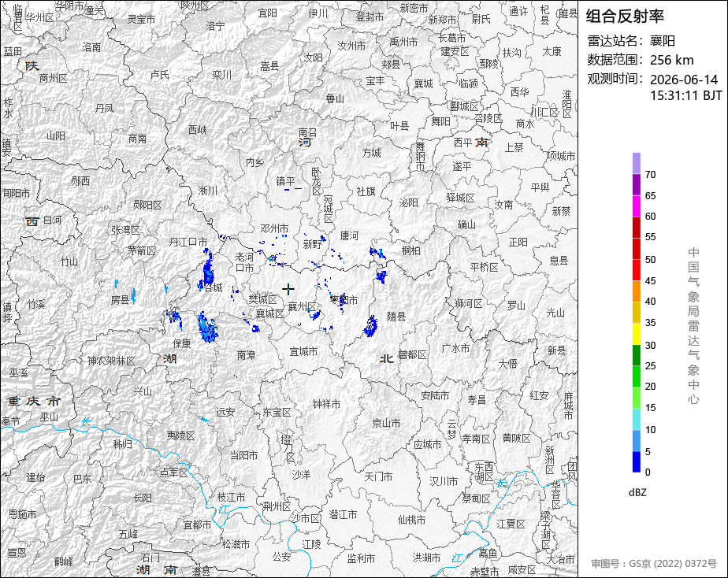
Task: Click the 仙桃市 map label
Action: point(411,520)
